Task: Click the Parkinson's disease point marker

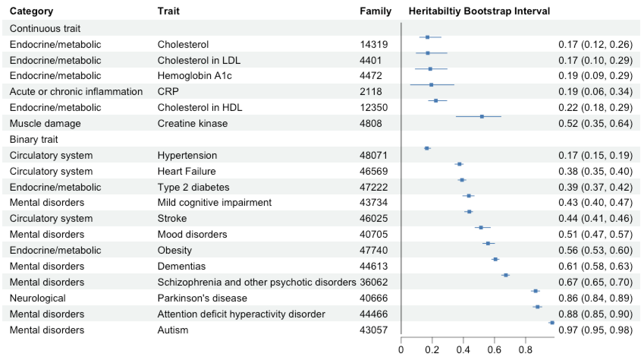Action: (536, 291)
